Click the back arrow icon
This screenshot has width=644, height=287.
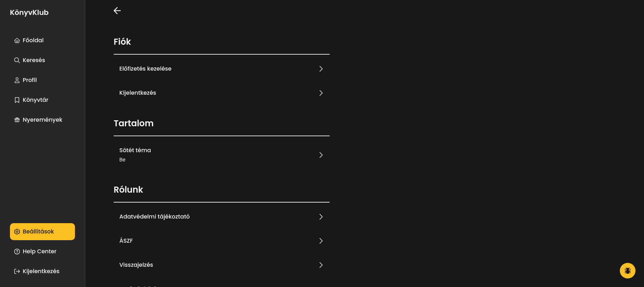[117, 11]
